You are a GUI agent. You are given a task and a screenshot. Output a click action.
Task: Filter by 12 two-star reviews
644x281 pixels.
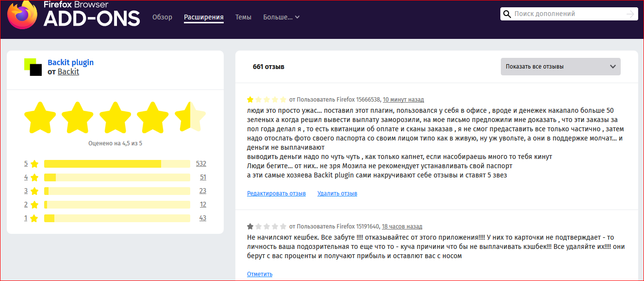(x=203, y=204)
